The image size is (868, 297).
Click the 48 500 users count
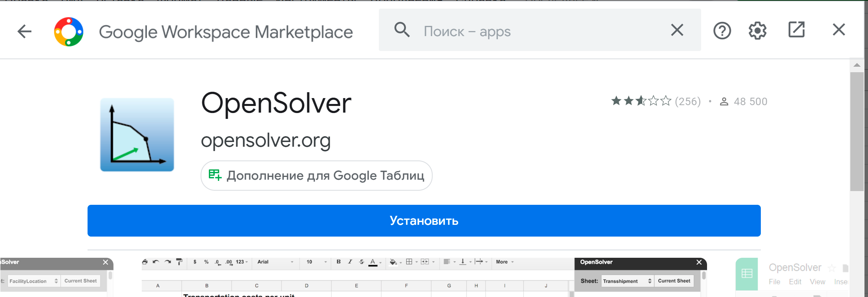(751, 102)
